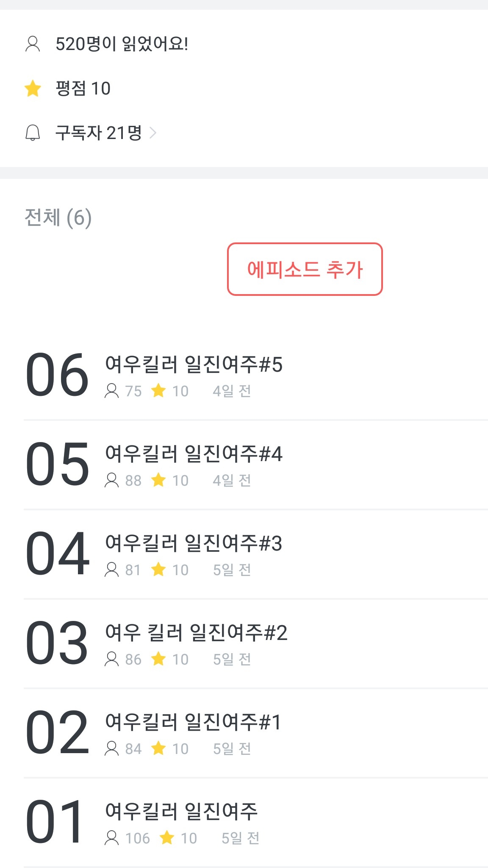488x868 pixels.
Task: Click the star rating icon on episode 04
Action: (158, 569)
